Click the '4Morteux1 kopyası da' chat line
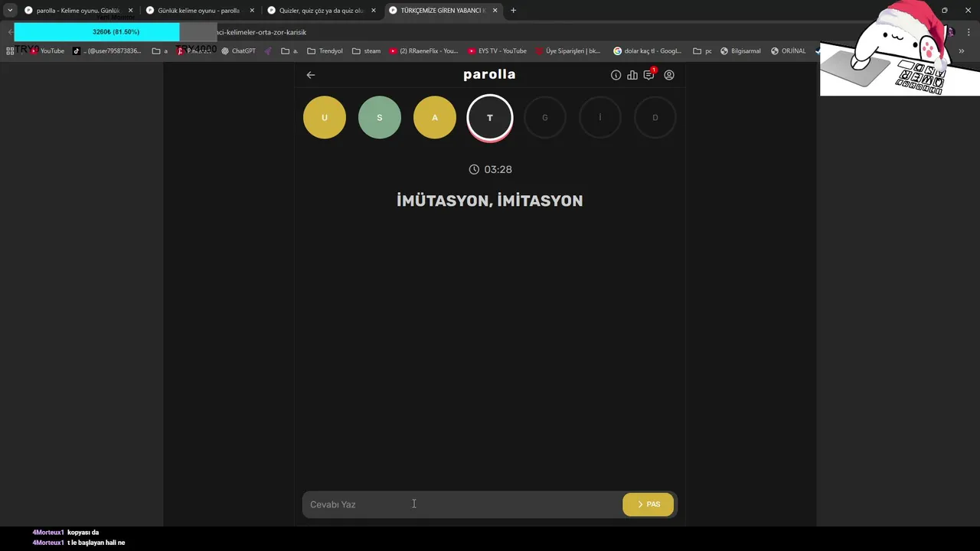 tap(66, 533)
